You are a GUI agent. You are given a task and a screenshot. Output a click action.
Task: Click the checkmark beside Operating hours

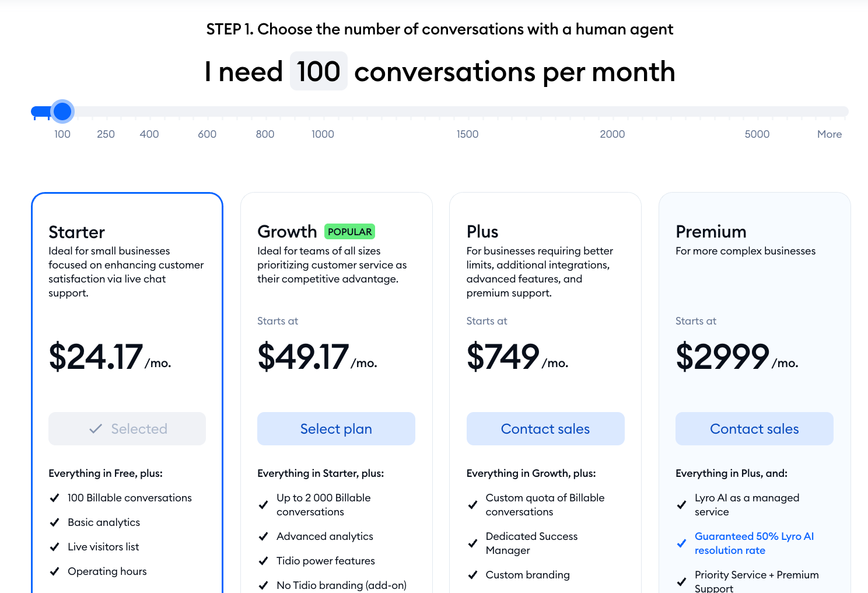(x=54, y=571)
